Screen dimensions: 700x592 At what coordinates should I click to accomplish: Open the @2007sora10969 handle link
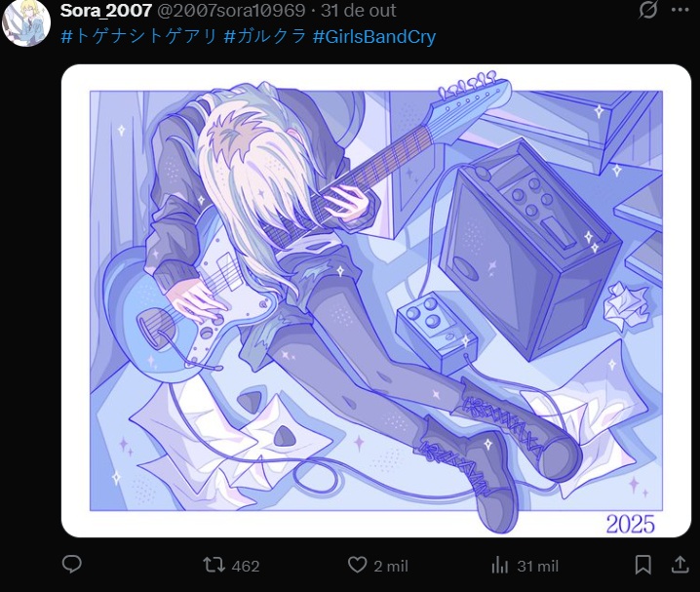pyautogui.click(x=231, y=11)
